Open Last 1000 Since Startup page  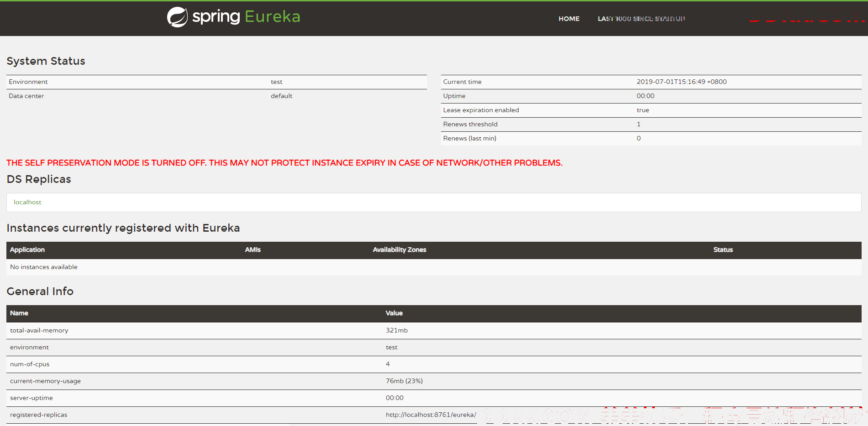(641, 19)
